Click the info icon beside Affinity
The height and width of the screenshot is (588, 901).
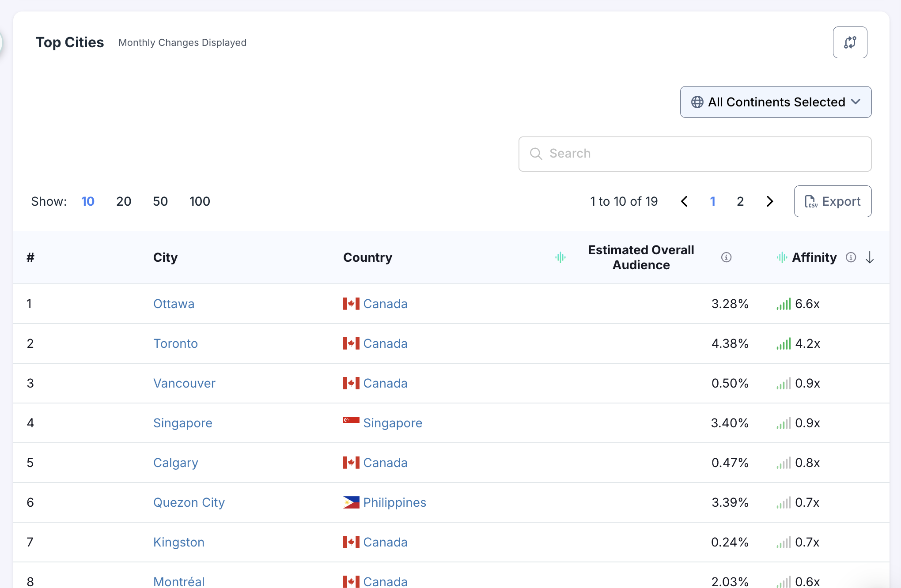point(851,257)
